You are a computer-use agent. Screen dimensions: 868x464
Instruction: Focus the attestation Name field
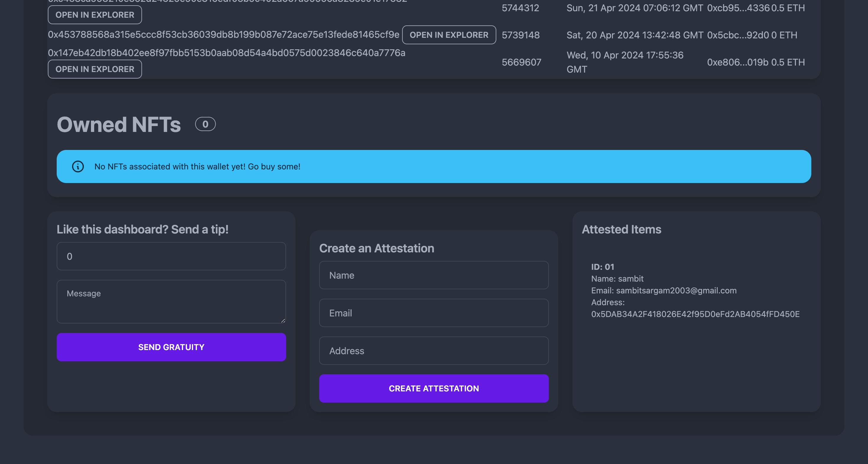434,275
